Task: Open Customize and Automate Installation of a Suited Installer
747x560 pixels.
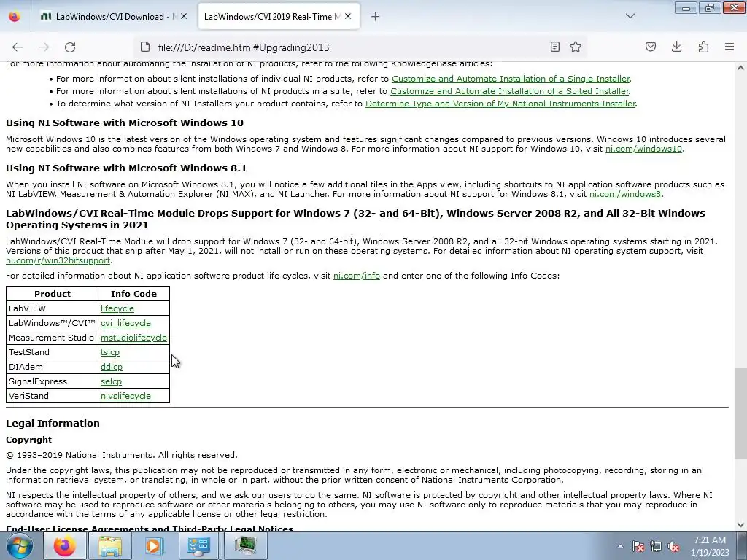Action: tap(509, 91)
